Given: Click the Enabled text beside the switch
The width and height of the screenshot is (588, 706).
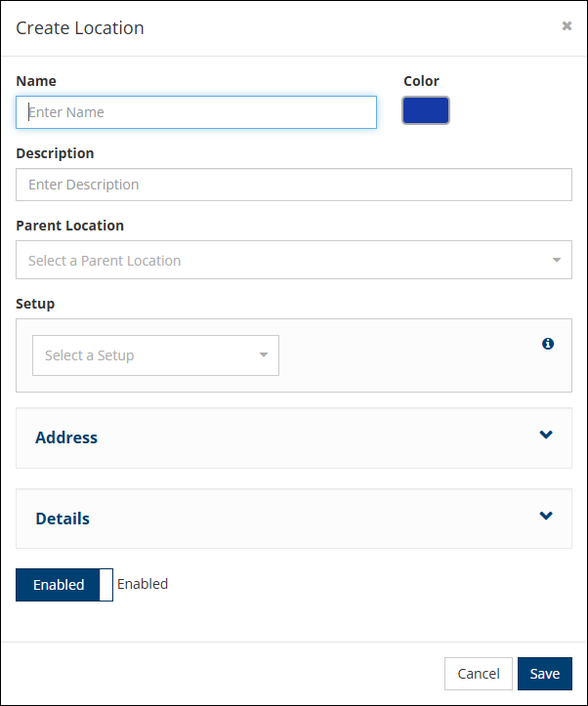Looking at the screenshot, I should click(143, 584).
